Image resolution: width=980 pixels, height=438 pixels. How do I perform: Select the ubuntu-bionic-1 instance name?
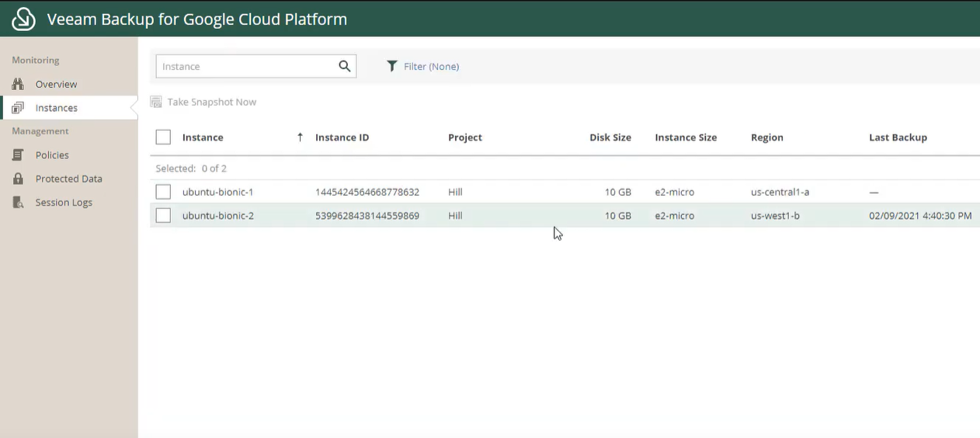point(217,192)
